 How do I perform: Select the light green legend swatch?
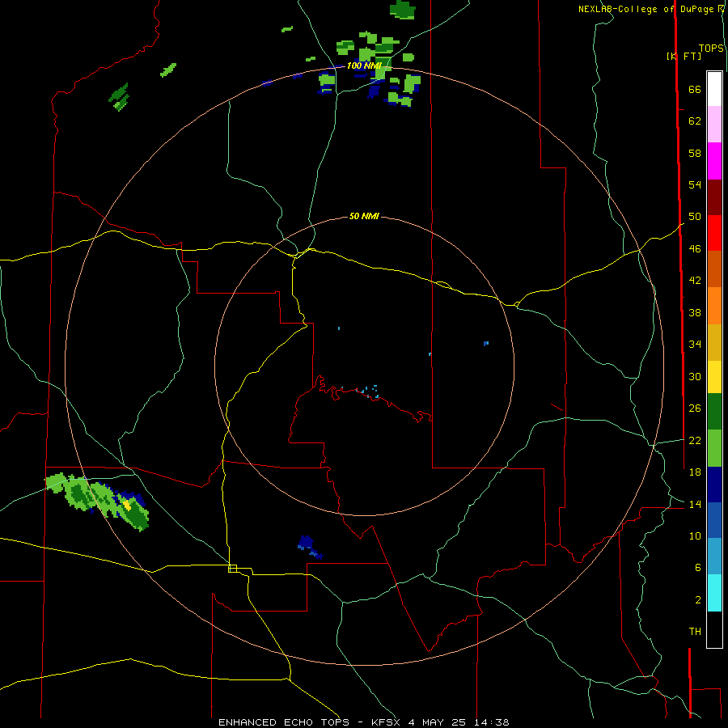(x=714, y=448)
